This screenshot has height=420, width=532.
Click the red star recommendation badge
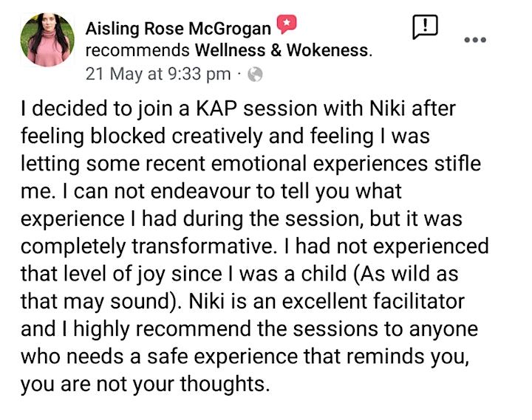click(x=287, y=26)
